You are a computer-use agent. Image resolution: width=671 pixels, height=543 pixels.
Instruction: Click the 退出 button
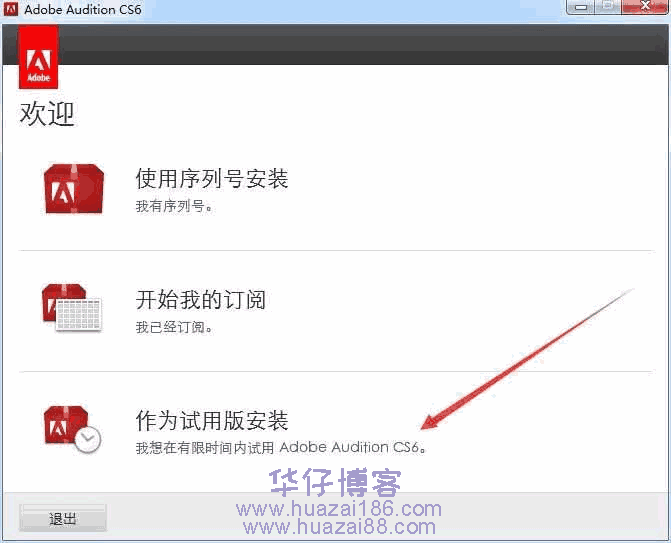coord(62,519)
